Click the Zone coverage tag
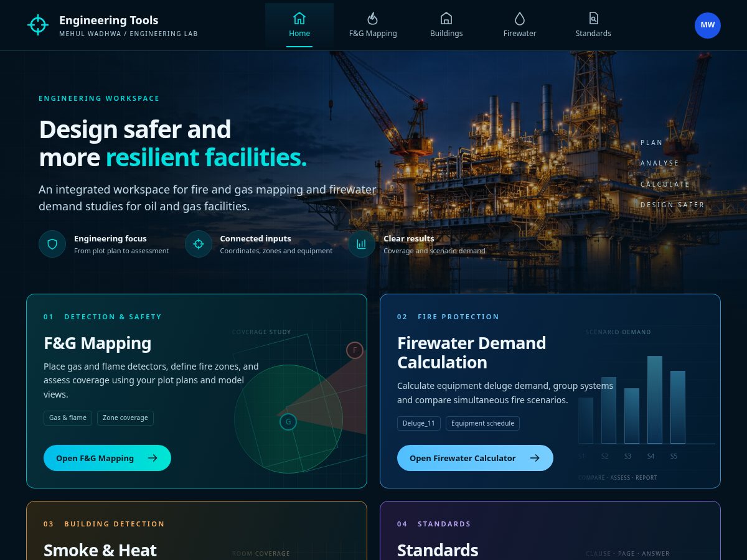 coord(125,418)
